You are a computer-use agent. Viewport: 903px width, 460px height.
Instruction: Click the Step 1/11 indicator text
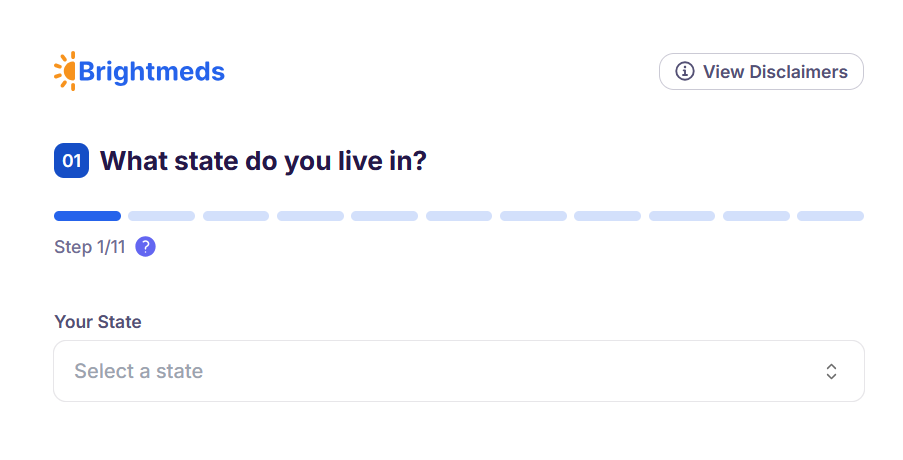90,247
